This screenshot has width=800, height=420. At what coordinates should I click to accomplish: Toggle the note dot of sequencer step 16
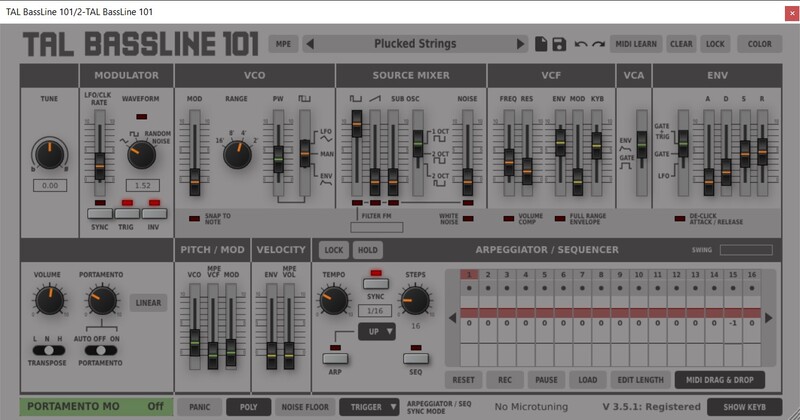coord(752,288)
